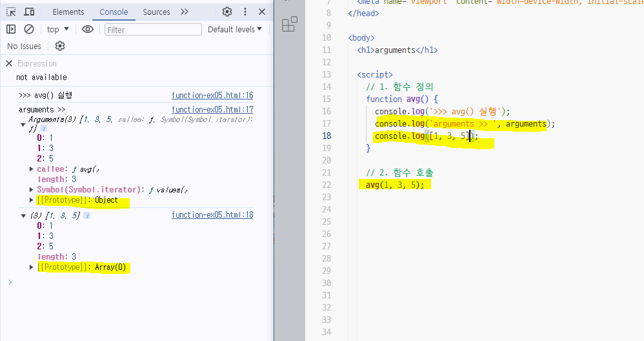Remove the live expression with X icon
Screen dimensions: 644x341
tap(9, 63)
